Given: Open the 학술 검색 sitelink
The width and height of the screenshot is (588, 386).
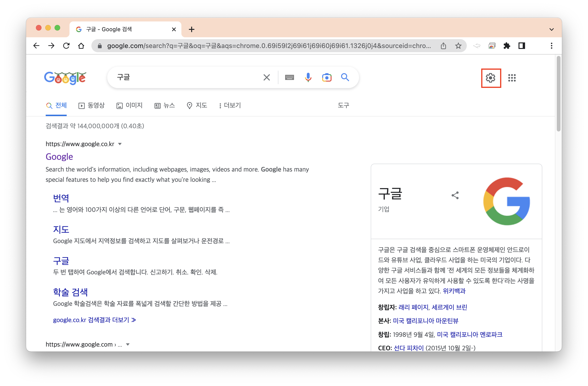Looking at the screenshot, I should coord(70,292).
